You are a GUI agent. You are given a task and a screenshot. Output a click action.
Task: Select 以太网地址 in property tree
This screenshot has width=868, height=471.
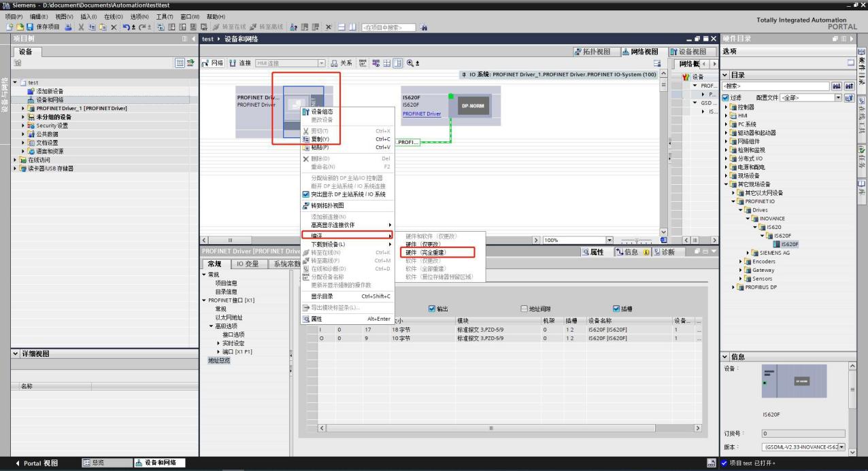tap(229, 317)
